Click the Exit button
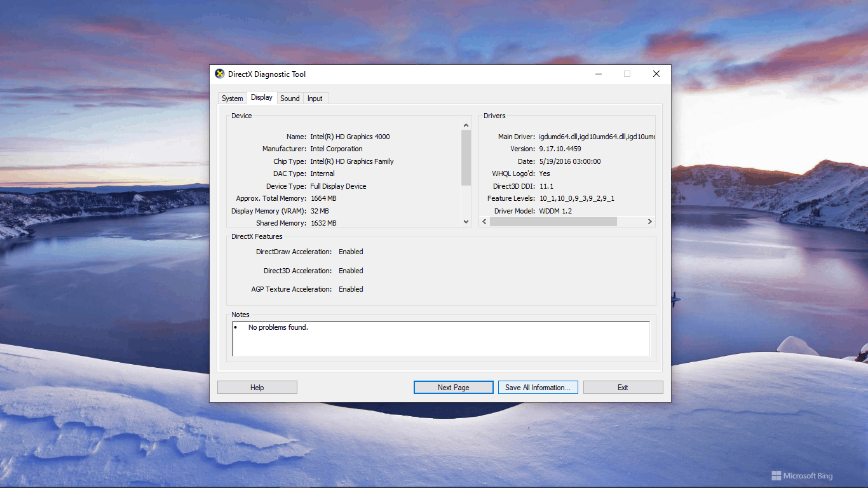This screenshot has height=488, width=868. [x=623, y=388]
